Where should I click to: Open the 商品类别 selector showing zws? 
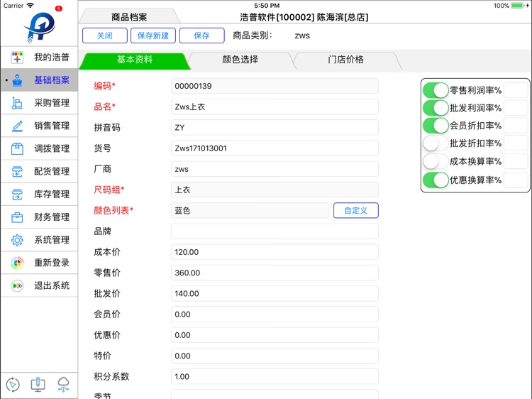pyautogui.click(x=302, y=35)
